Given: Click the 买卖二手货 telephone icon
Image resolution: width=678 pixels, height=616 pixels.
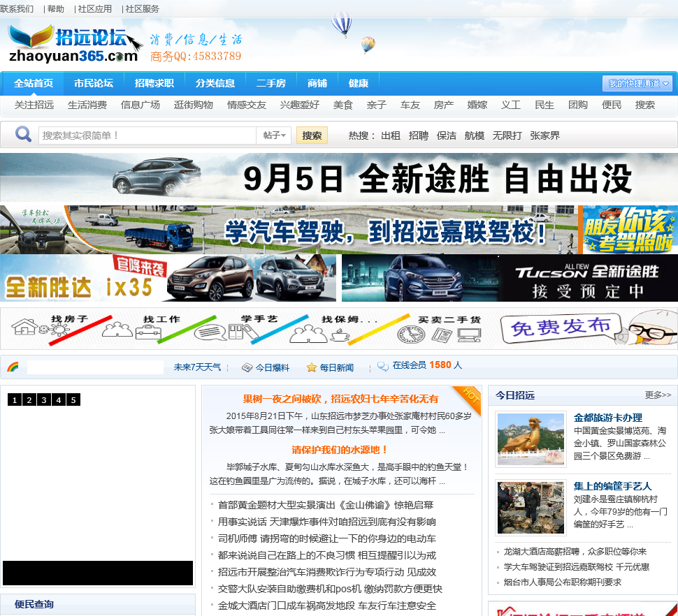Looking at the screenshot, I should [x=442, y=335].
